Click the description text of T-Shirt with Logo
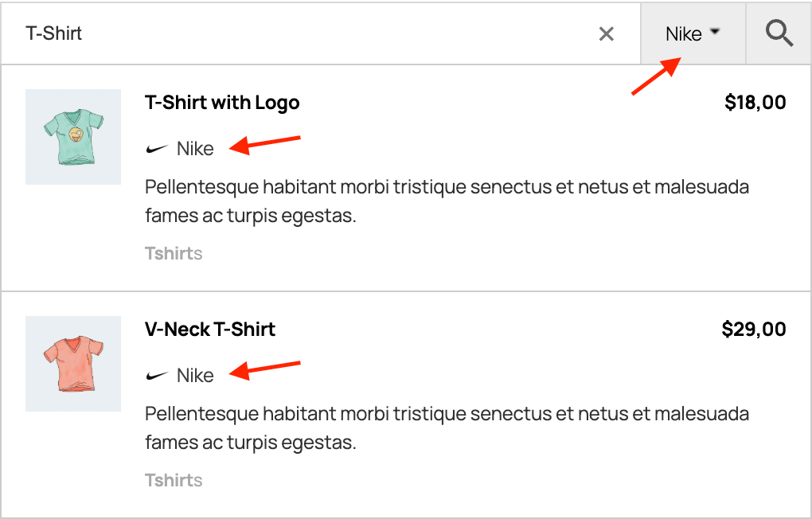This screenshot has width=812, height=519. click(446, 201)
